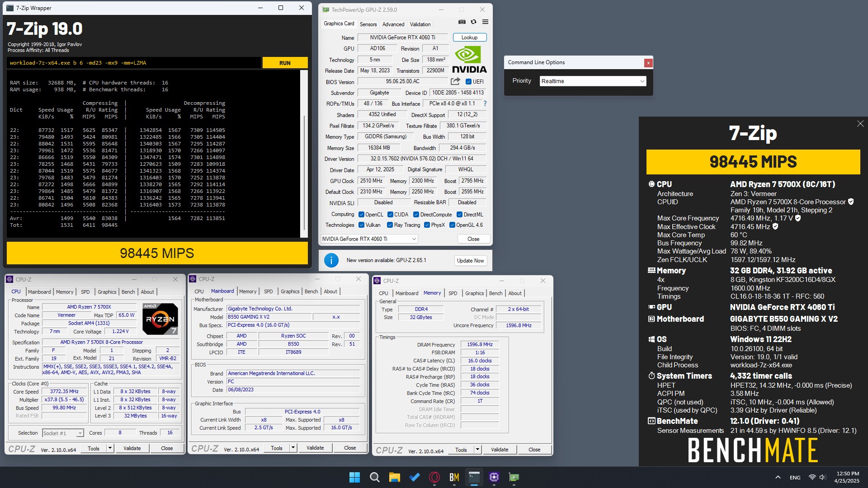Switch to the Advanced tab in GPU-Z

pos(393,24)
